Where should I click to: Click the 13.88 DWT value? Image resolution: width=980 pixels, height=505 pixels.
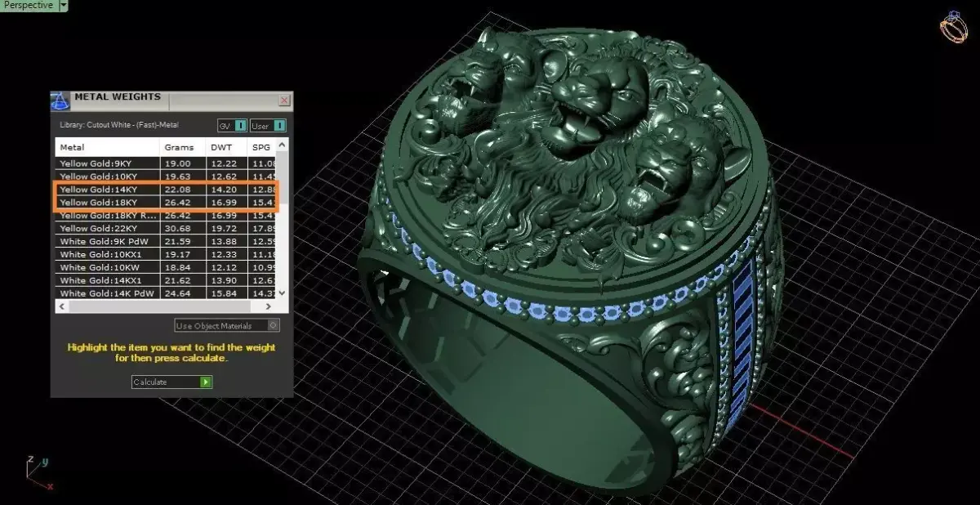coord(224,242)
